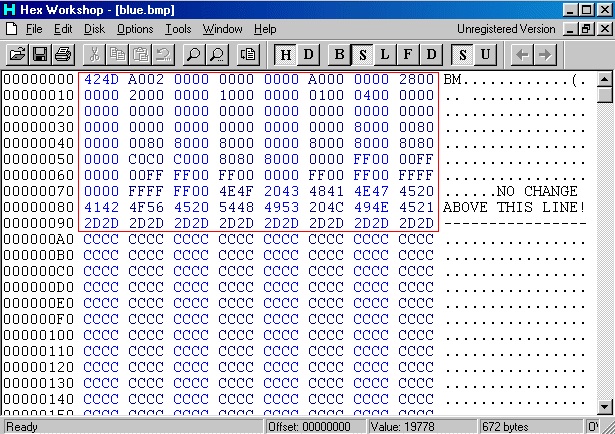
Task: Open the Hex Workshop title bar system menu
Action: tap(9, 9)
